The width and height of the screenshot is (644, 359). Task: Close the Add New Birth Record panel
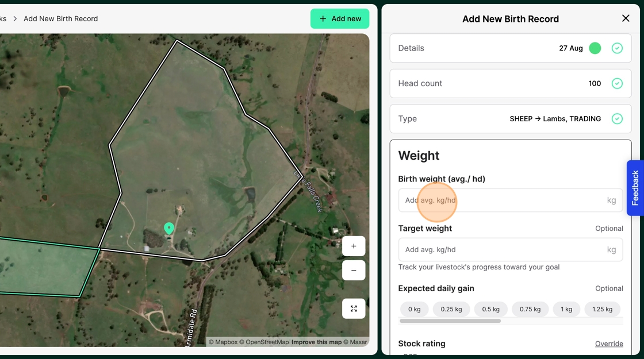[626, 18]
